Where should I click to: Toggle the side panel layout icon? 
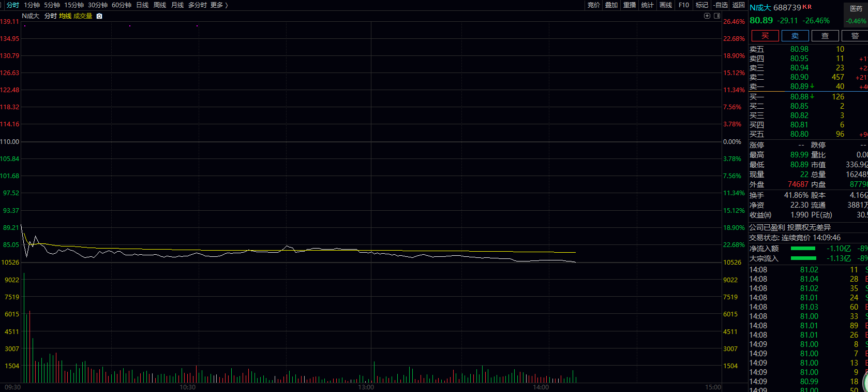(x=717, y=16)
